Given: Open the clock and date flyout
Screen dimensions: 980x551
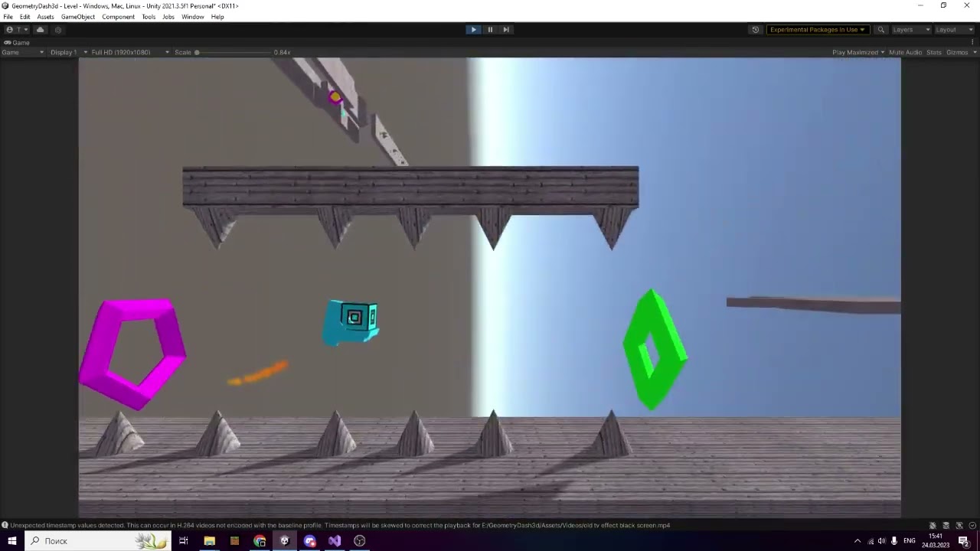Looking at the screenshot, I should (x=936, y=541).
